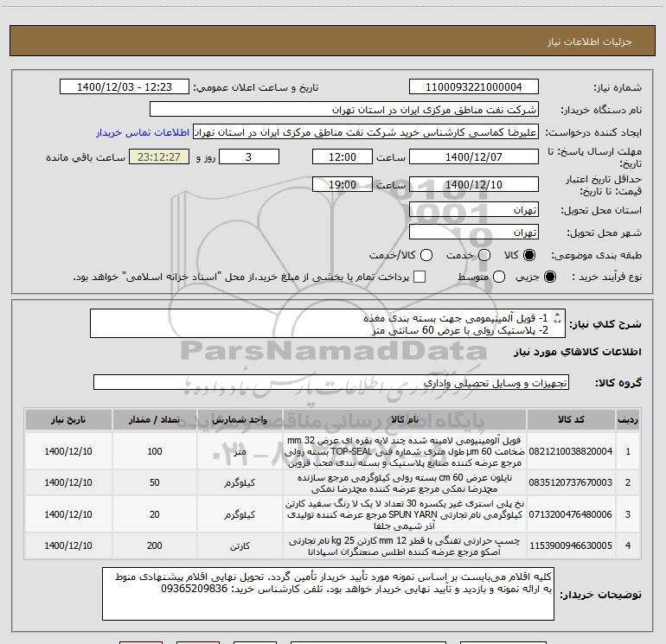The image size is (666, 644).
Task: Select the کالا/خدمت radio button
Action: pyautogui.click(x=426, y=255)
